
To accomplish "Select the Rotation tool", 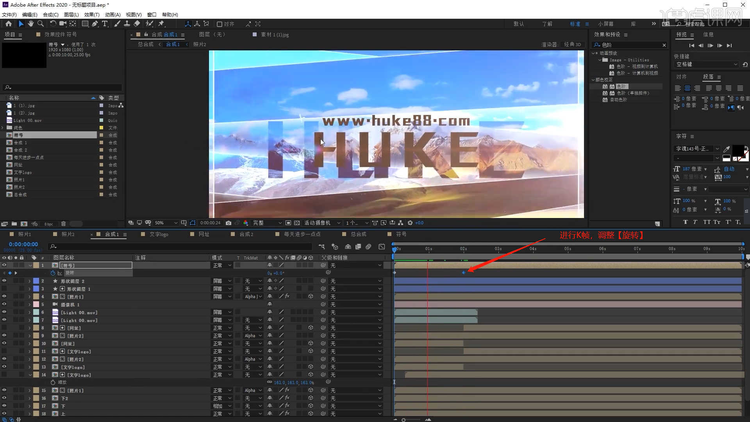I will (53, 23).
